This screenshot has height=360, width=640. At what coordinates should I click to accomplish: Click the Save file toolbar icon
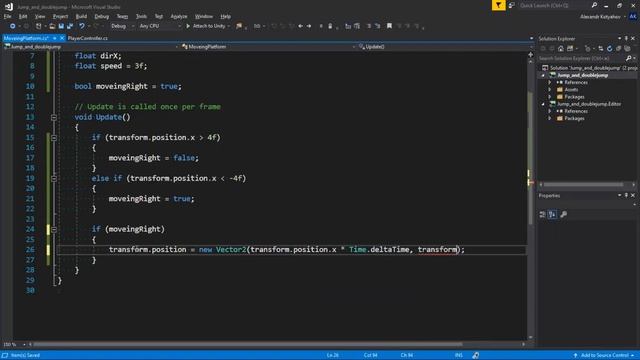tap(61, 26)
